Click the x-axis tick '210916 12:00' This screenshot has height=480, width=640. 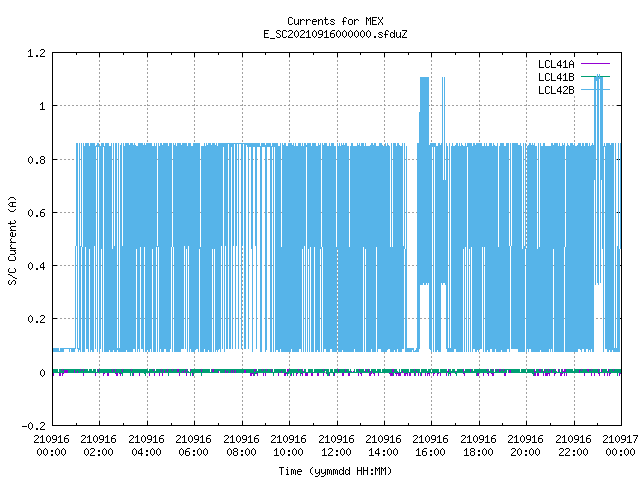click(336, 446)
